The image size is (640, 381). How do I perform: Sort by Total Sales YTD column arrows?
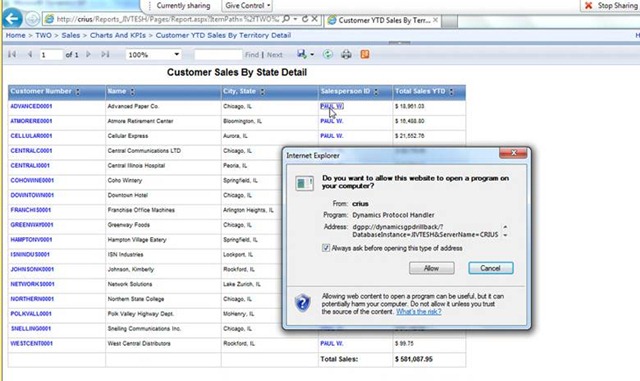(x=451, y=92)
